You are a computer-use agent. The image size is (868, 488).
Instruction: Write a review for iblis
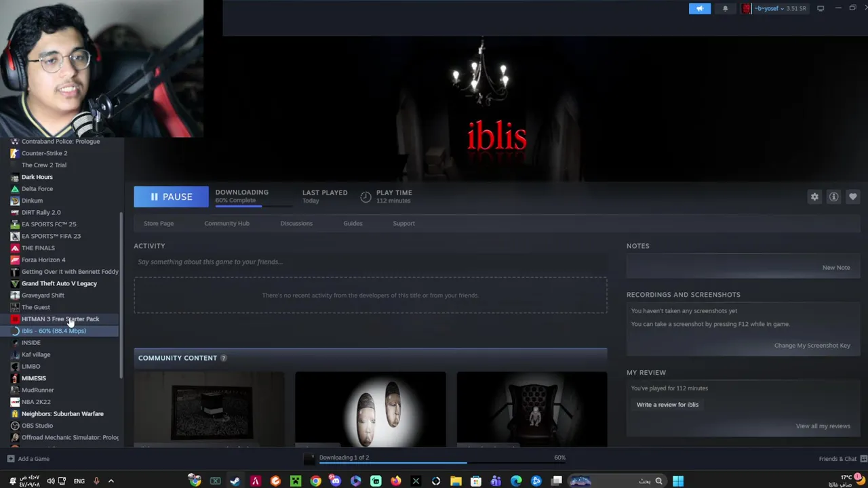pyautogui.click(x=667, y=404)
